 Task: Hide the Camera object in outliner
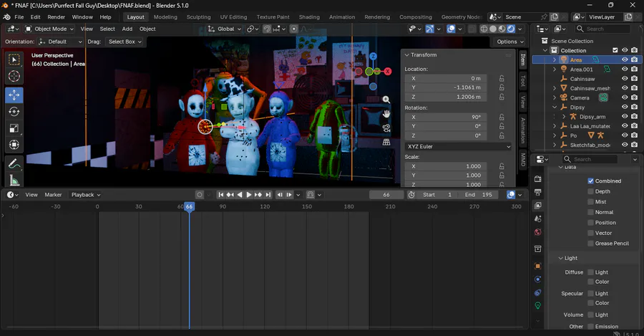[x=625, y=97]
